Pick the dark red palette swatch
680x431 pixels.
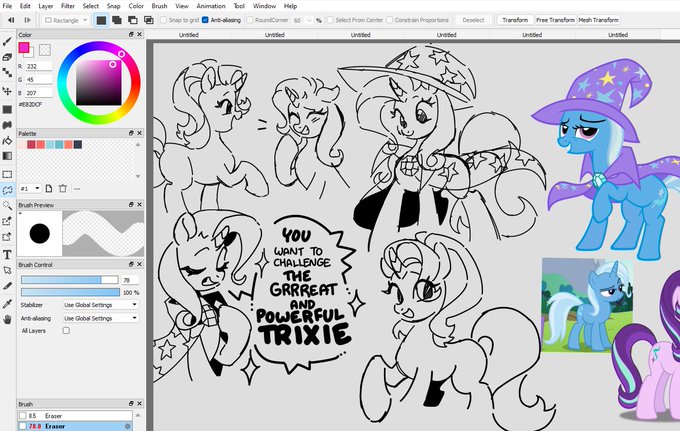tap(31, 144)
